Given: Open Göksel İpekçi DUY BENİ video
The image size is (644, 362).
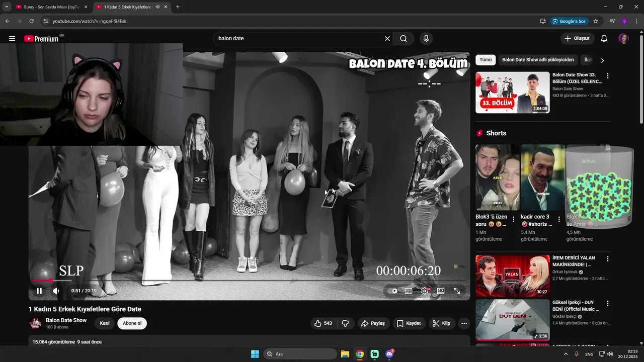Looking at the screenshot, I should (513, 320).
